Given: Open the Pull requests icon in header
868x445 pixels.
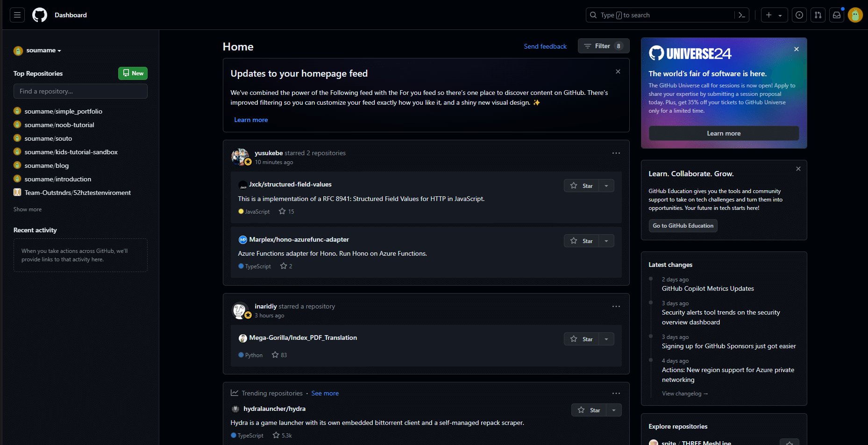Looking at the screenshot, I should click(x=818, y=15).
